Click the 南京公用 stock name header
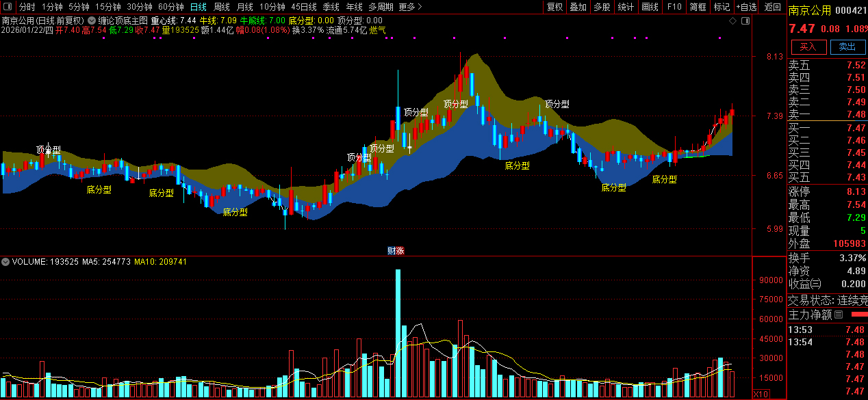This screenshot has width=868, height=400. (810, 10)
